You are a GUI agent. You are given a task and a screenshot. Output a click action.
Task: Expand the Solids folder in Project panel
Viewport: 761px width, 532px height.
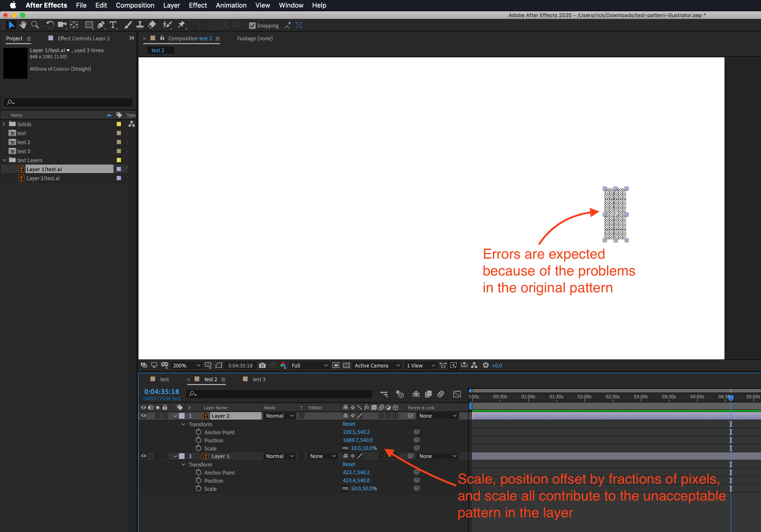(x=4, y=124)
